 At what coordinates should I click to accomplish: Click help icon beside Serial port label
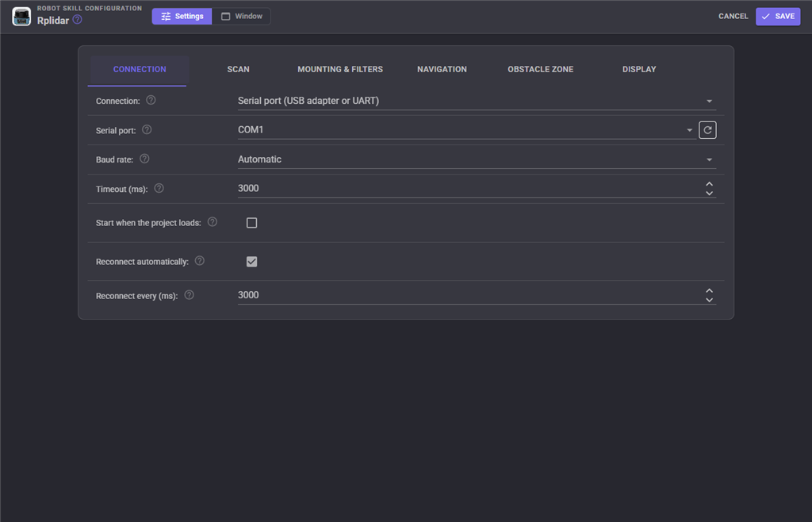coord(147,129)
